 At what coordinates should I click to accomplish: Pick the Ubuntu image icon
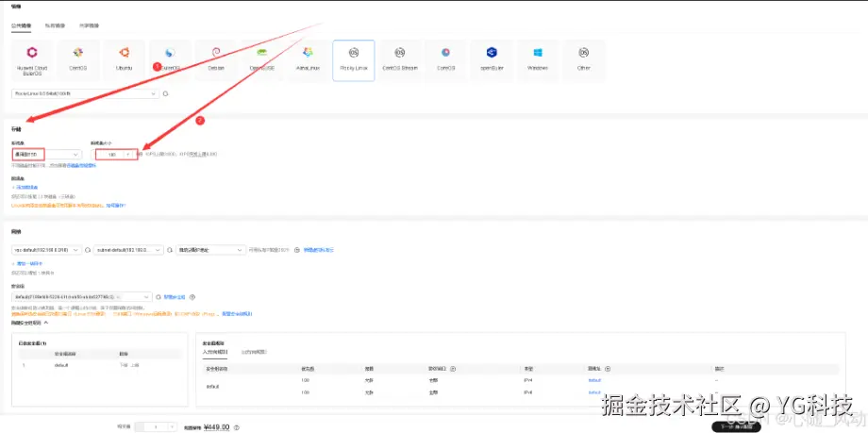(124, 53)
